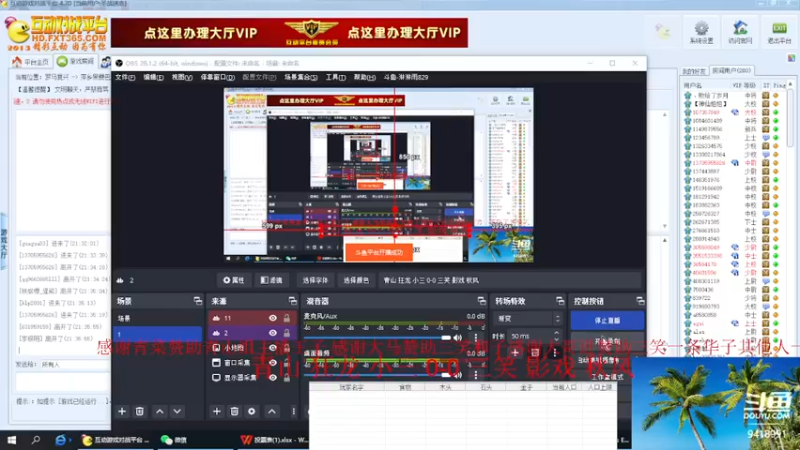Image resolution: width=800 pixels, height=450 pixels.
Task: Click the Exit Platform (退出平台) icon
Action: click(779, 32)
